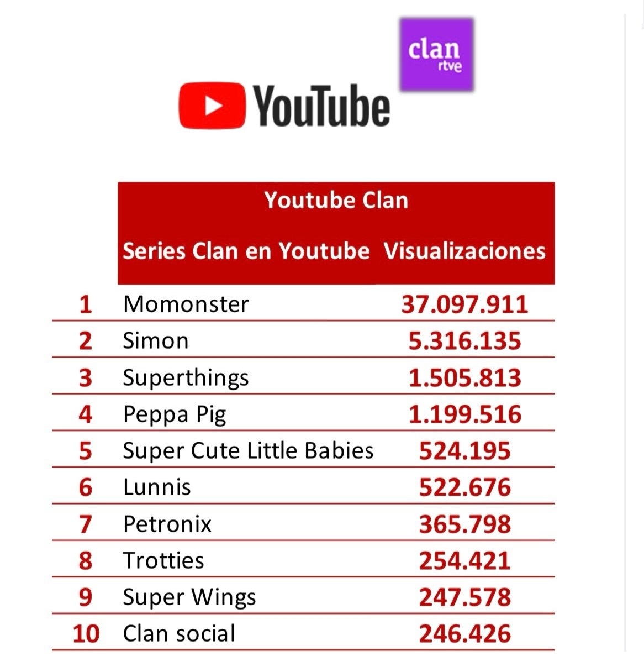Screen dimensions: 644x667
Task: Click the Trotties series name
Action: (163, 560)
